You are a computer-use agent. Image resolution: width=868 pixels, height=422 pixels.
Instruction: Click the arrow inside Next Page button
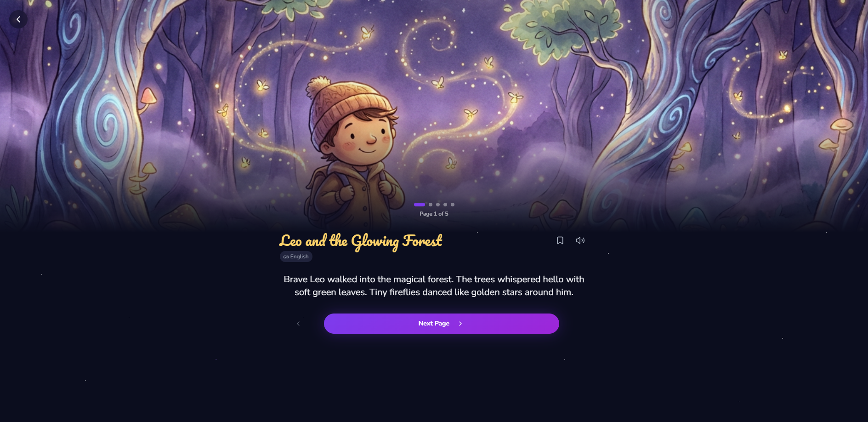460,324
